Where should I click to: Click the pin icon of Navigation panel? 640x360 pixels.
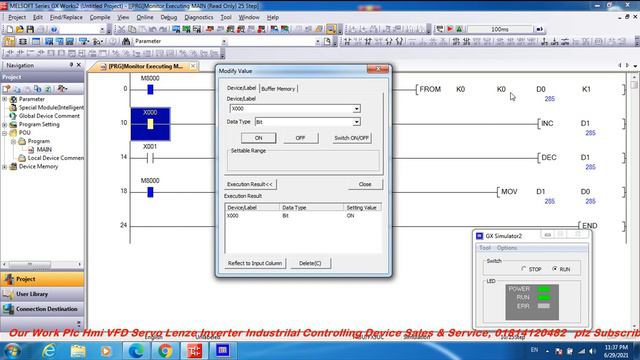pyautogui.click(x=71, y=65)
